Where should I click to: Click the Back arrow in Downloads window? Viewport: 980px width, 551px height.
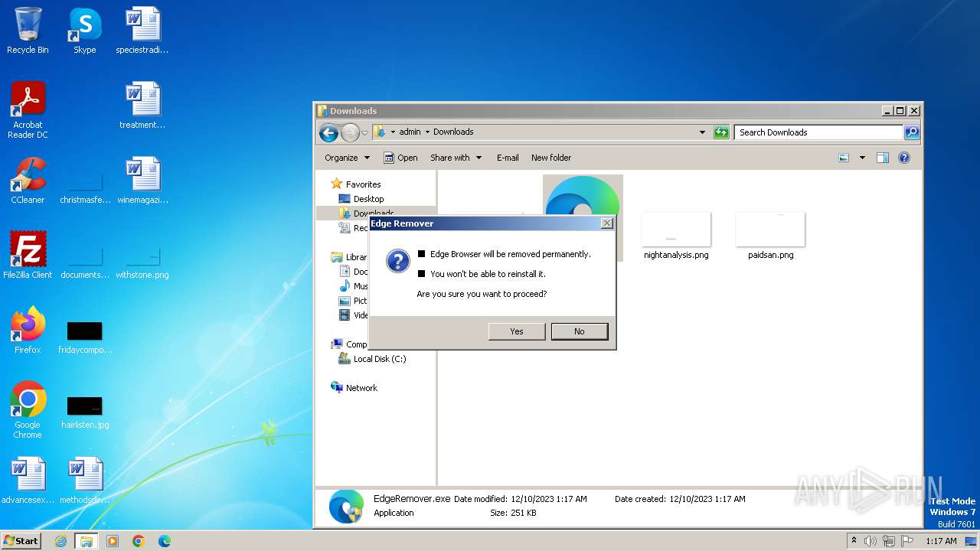(329, 132)
